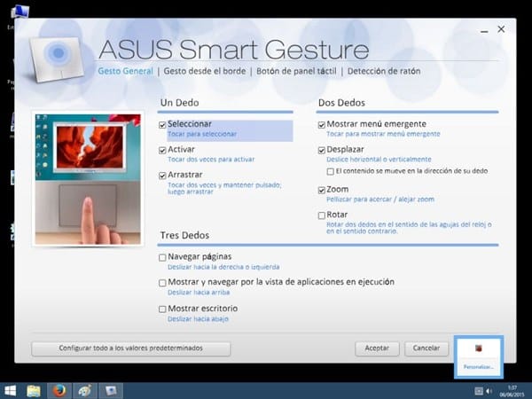
Task: Click 'Pellizcar para acercar / alejar zoom' text
Action: tap(380, 199)
